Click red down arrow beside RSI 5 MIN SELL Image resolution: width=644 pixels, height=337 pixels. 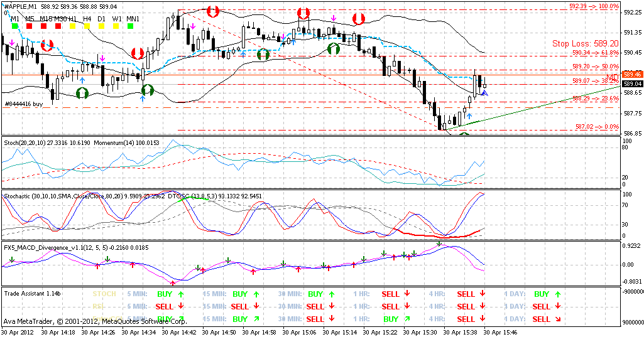(x=181, y=306)
